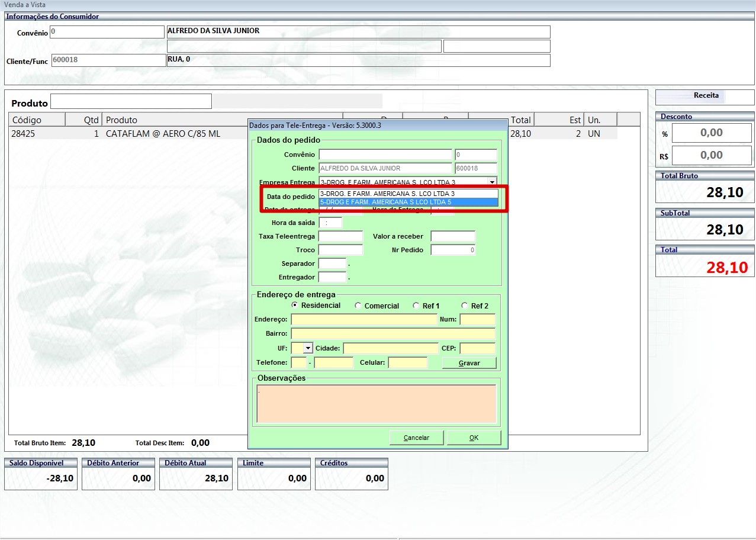Confirm the delivery dialog with OK
The image size is (756, 540).
click(474, 438)
